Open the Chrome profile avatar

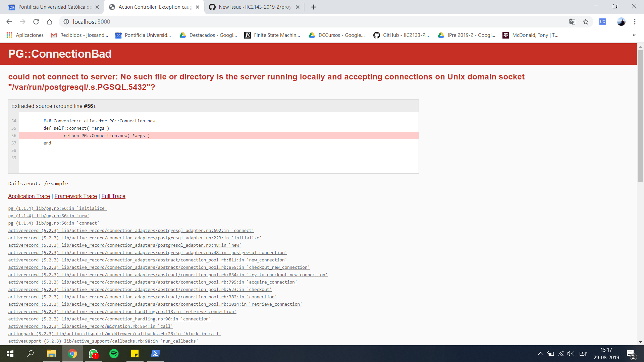(x=622, y=21)
